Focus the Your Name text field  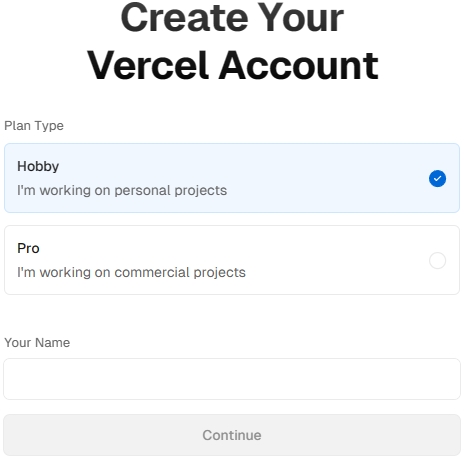(x=232, y=379)
